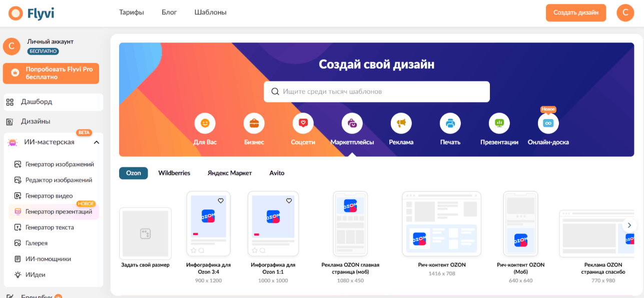Select the Для Вас category icon

[x=205, y=123]
